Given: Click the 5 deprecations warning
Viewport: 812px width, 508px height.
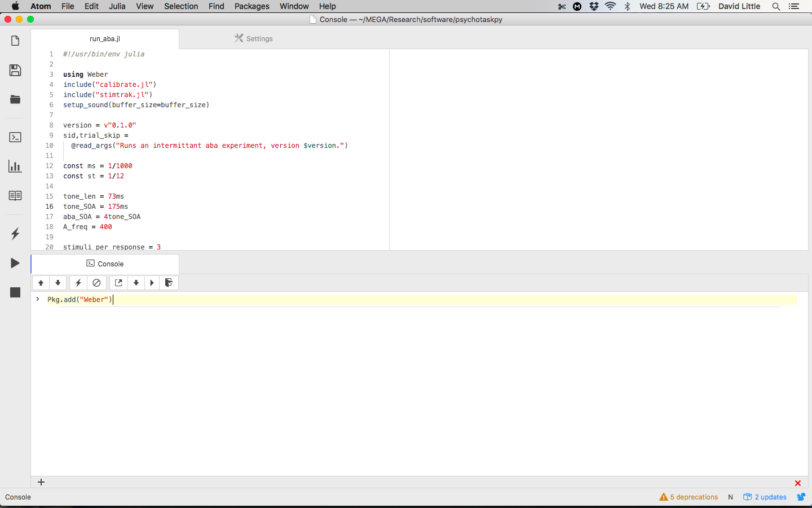Looking at the screenshot, I should 689,497.
